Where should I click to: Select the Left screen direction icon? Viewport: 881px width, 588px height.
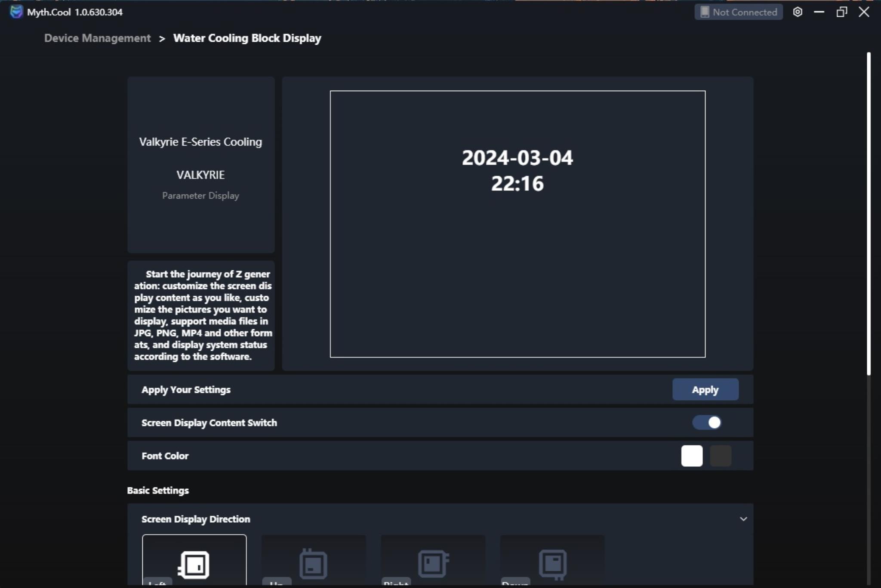point(194,564)
